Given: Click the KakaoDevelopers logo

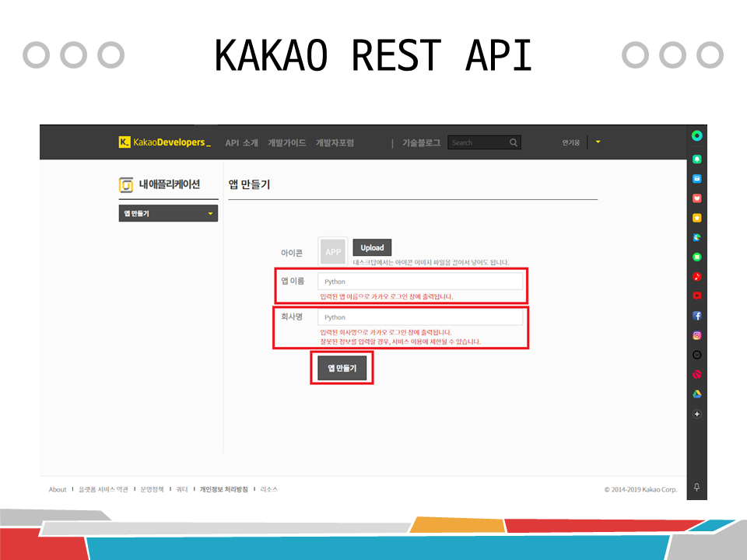Looking at the screenshot, I should (x=164, y=142).
